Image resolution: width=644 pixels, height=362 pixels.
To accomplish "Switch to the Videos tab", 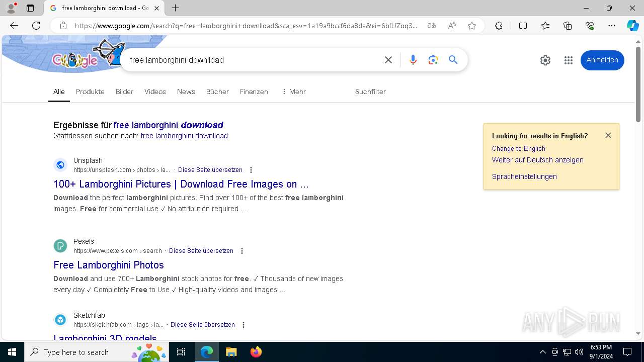I will click(155, 92).
